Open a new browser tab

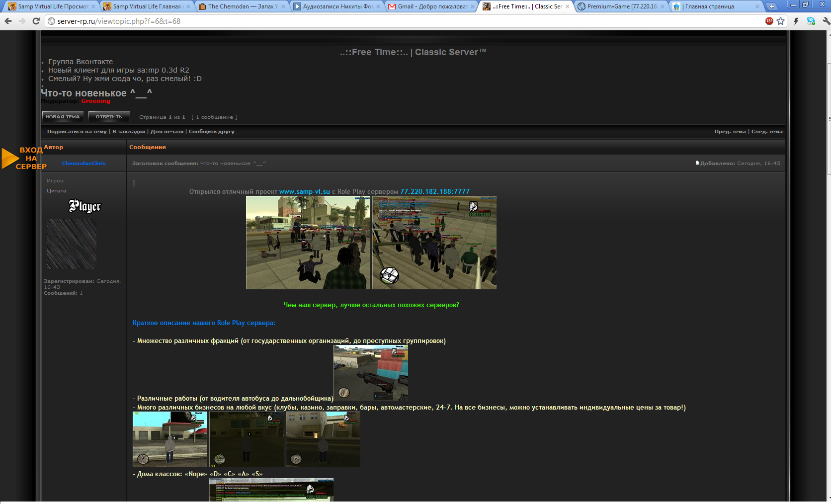771,6
